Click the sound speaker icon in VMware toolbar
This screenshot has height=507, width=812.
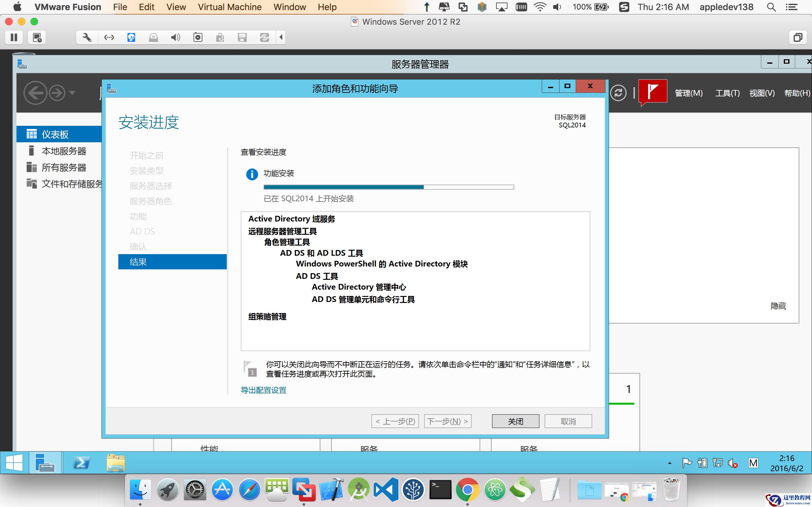point(176,37)
